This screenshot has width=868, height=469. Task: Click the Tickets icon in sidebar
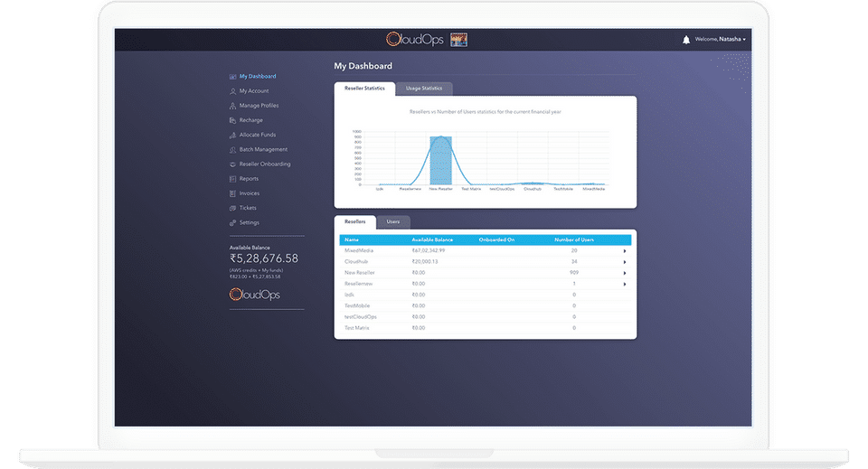232,208
